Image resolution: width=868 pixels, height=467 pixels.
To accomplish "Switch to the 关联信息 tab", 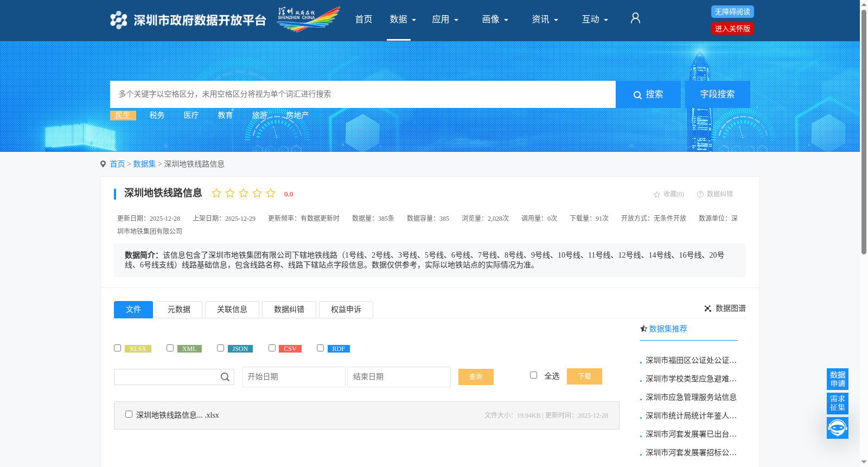I will pyautogui.click(x=232, y=310).
